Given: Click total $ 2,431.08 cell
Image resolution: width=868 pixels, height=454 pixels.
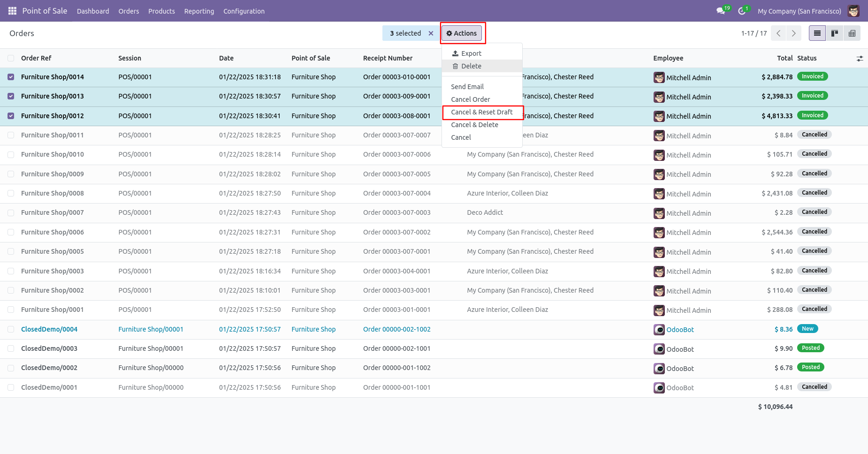Looking at the screenshot, I should point(777,193).
